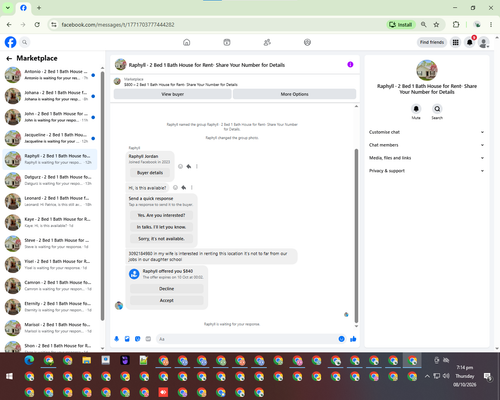The width and height of the screenshot is (500, 400).
Task: Expand Media, files and links section
Action: (x=426, y=158)
